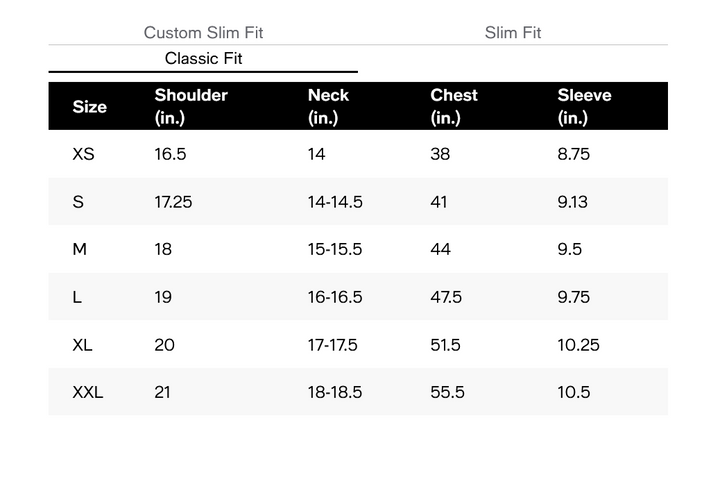Select the Classic Fit tab
The width and height of the screenshot is (720, 502).
click(203, 58)
